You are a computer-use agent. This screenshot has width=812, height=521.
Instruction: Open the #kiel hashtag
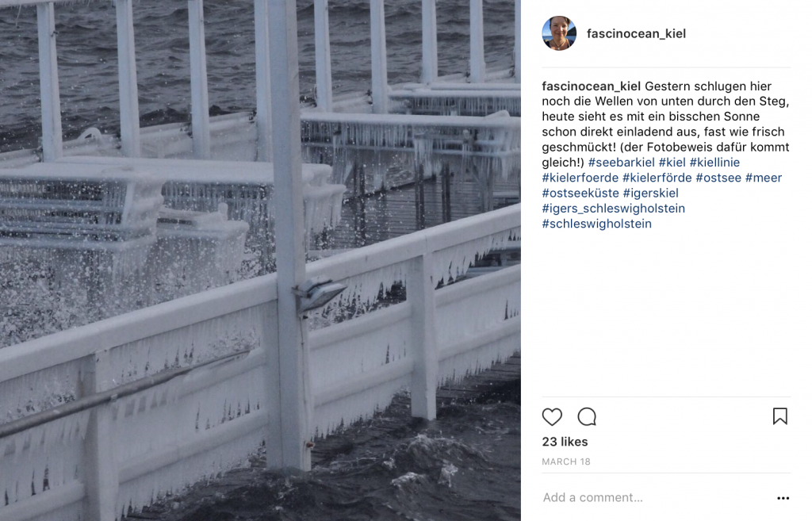coord(672,163)
